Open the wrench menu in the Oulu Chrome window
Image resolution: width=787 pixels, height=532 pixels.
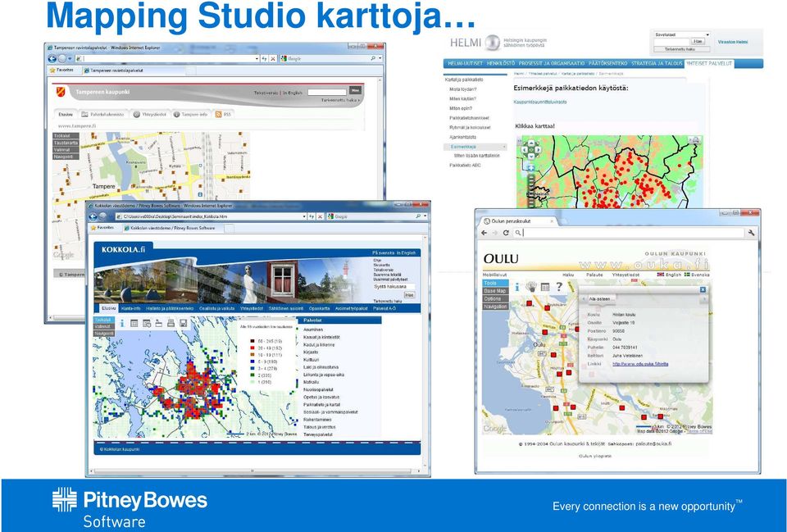[x=752, y=233]
